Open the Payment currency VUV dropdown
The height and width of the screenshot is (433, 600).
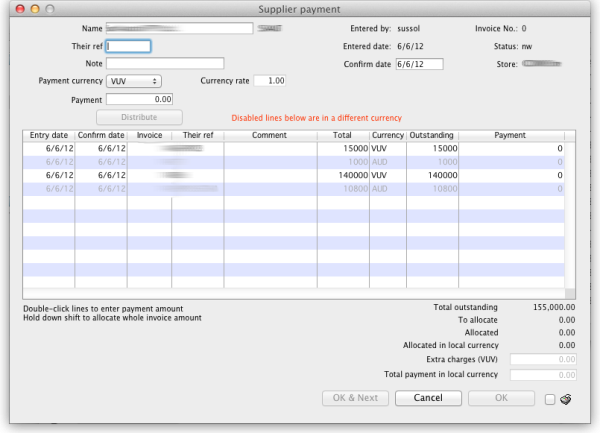pyautogui.click(x=133, y=81)
